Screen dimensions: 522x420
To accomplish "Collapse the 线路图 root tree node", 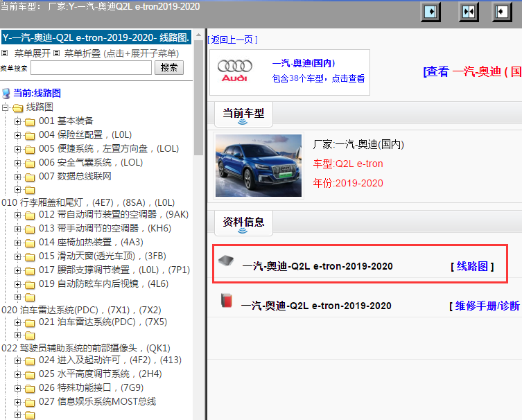I will point(5,107).
